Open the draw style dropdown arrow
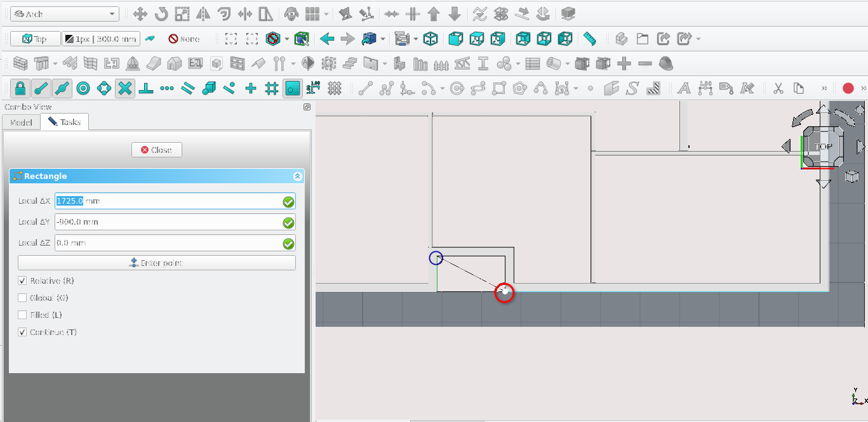The image size is (868, 422). [287, 39]
